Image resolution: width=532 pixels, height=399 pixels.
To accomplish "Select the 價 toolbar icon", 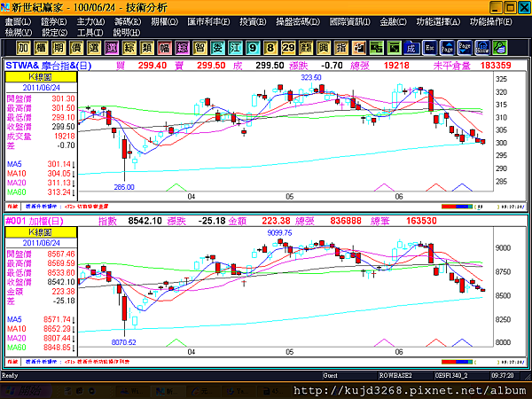I will click(76, 48).
